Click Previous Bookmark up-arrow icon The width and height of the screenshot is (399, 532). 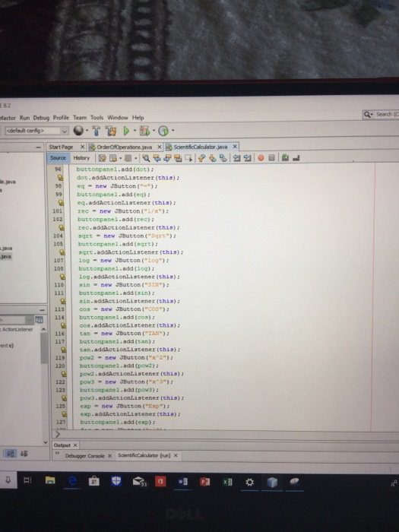point(202,158)
